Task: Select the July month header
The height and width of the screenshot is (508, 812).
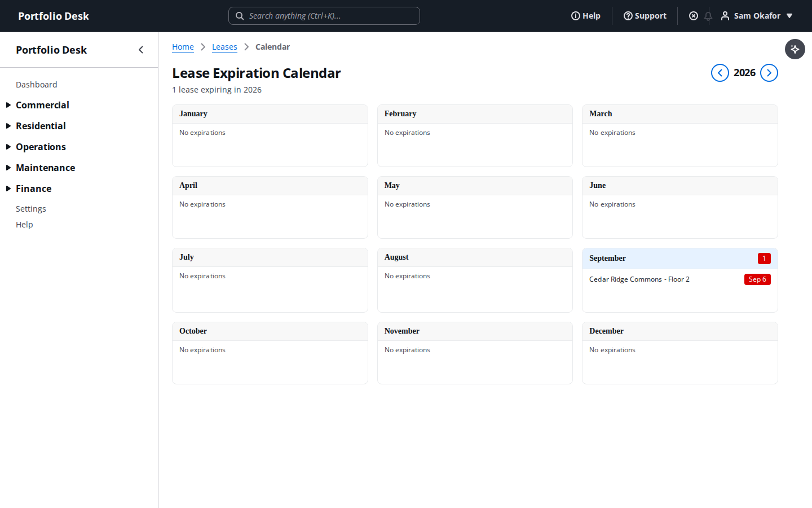Action: [270, 257]
